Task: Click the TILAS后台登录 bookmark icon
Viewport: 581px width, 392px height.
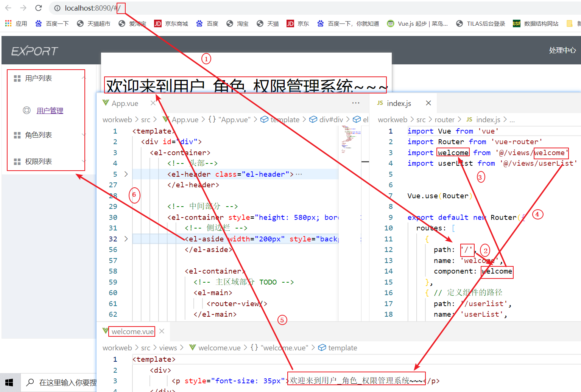Action: click(459, 23)
